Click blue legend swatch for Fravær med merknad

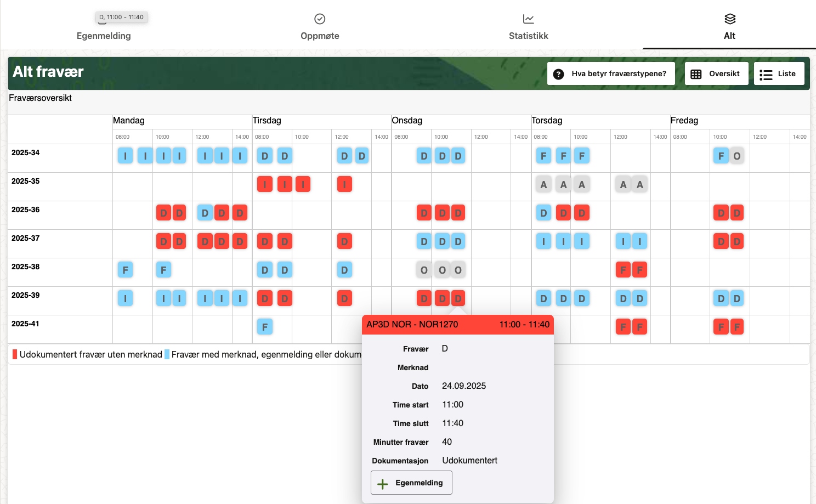pos(167,354)
